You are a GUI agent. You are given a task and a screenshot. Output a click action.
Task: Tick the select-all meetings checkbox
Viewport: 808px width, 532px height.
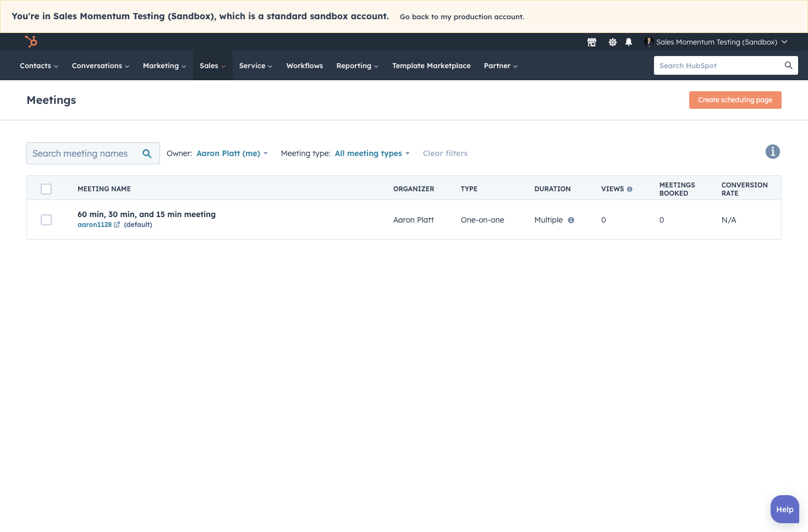point(46,189)
